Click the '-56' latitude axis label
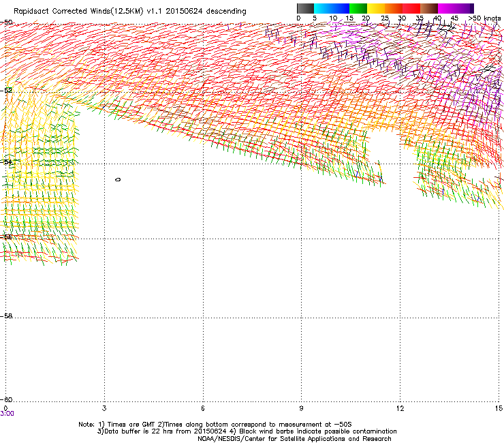This screenshot has height=443, width=504. tap(7, 236)
